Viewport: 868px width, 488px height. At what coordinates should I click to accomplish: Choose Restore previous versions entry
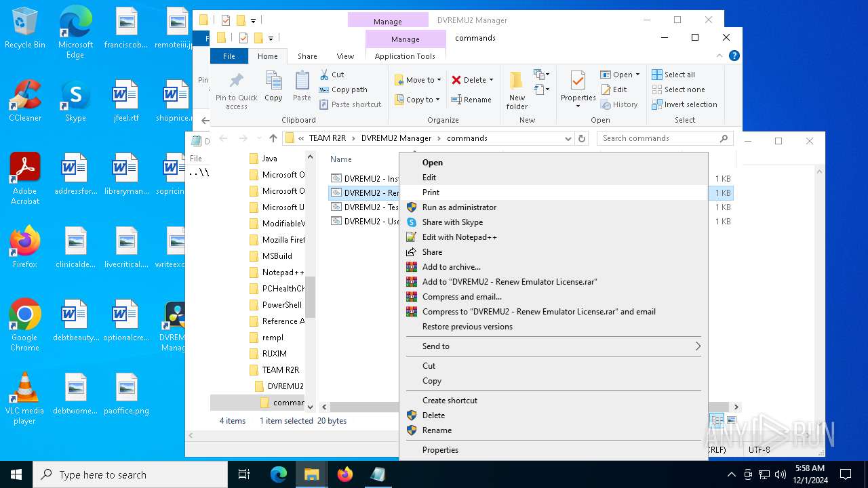pyautogui.click(x=553, y=327)
